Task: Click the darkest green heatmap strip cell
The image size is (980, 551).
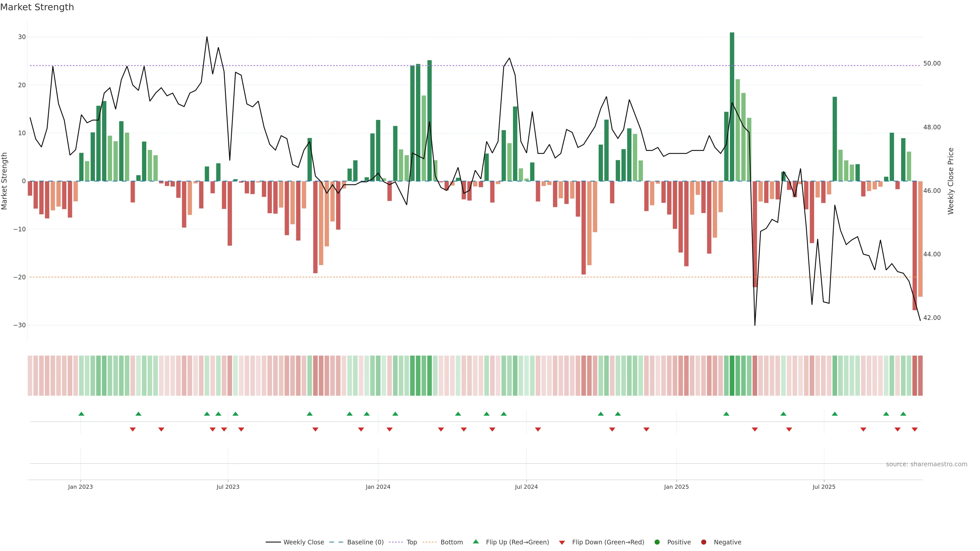Action: point(732,376)
